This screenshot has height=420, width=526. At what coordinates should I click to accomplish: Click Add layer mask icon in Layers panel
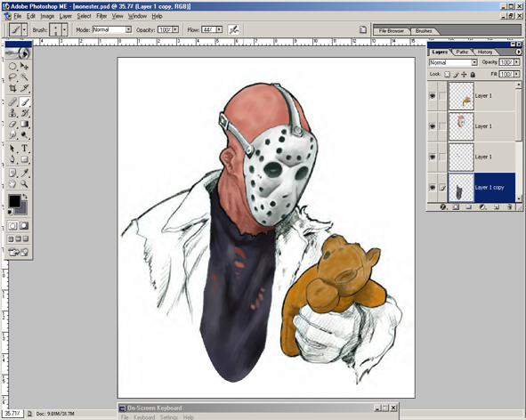[456, 207]
